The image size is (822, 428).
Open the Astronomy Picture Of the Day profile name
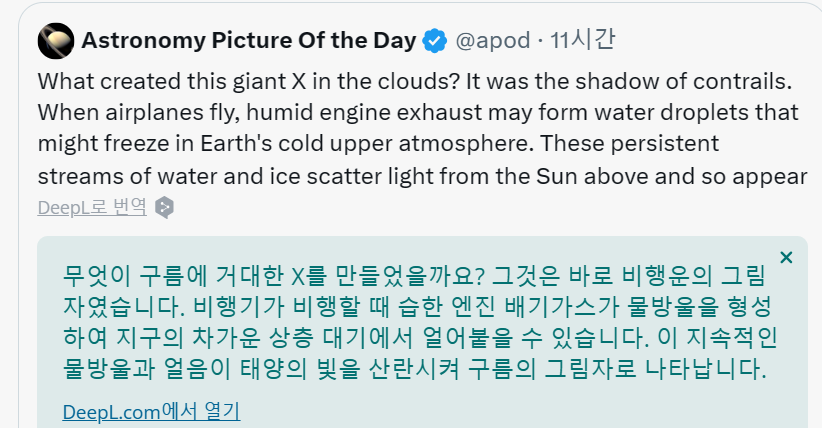(248, 41)
